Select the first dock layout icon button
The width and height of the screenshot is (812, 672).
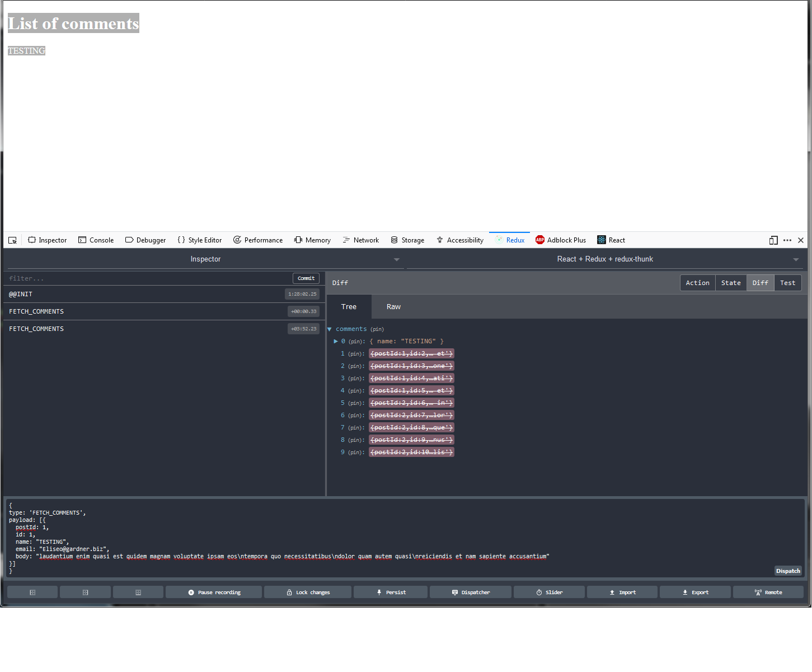(x=32, y=592)
